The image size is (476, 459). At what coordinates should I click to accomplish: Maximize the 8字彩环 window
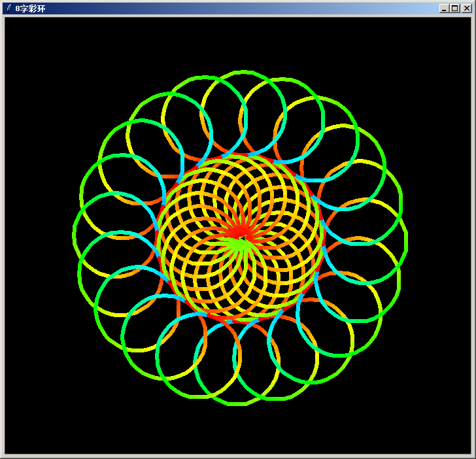point(455,8)
